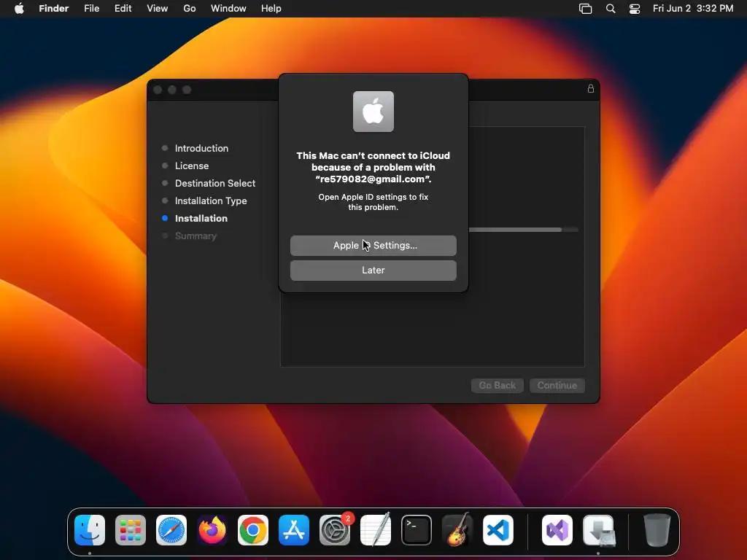Image resolution: width=747 pixels, height=560 pixels.
Task: Launch Firefox from the Dock
Action: coord(212,530)
